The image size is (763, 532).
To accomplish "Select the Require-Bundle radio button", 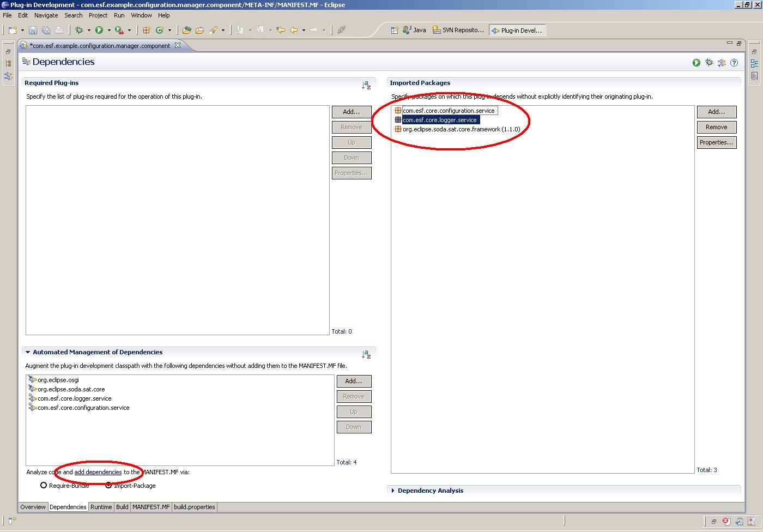I will click(x=44, y=485).
